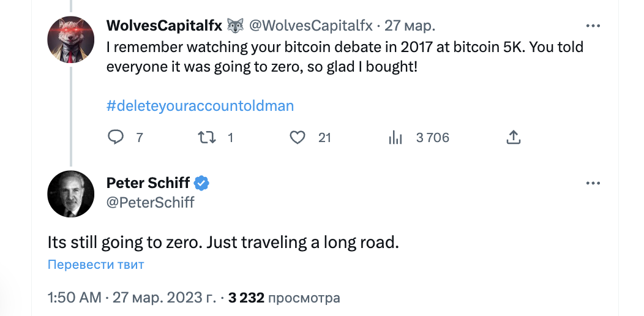The height and width of the screenshot is (316, 644).
Task: Click Peter Schiff's tweet text about zero
Action: [x=223, y=242]
